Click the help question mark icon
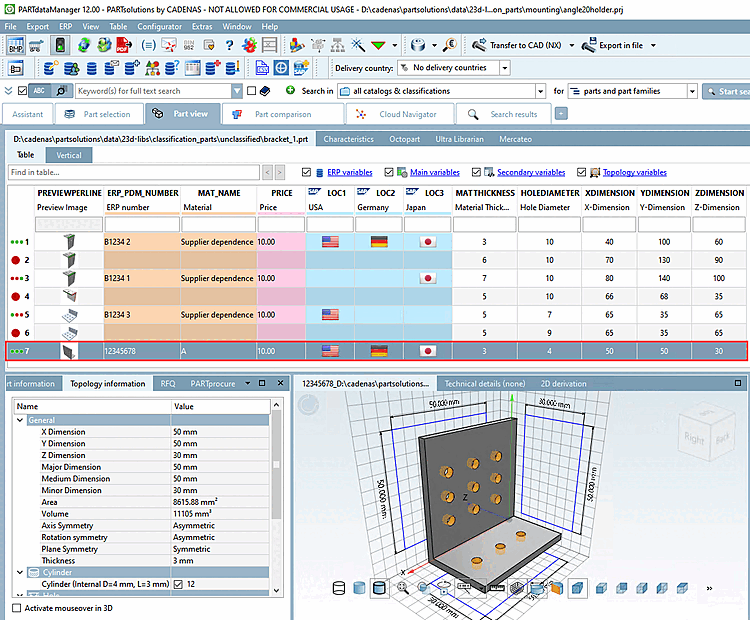The width and height of the screenshot is (750, 620). click(x=229, y=45)
